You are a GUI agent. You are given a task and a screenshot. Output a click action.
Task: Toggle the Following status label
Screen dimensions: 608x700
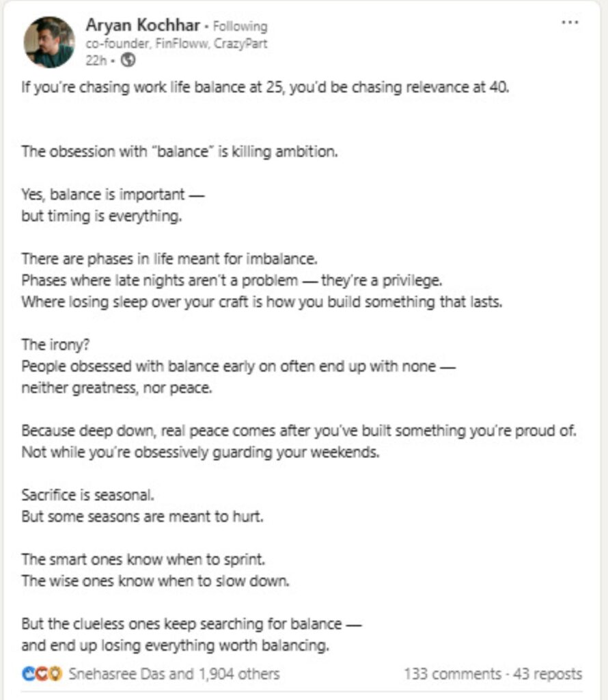[x=240, y=27]
